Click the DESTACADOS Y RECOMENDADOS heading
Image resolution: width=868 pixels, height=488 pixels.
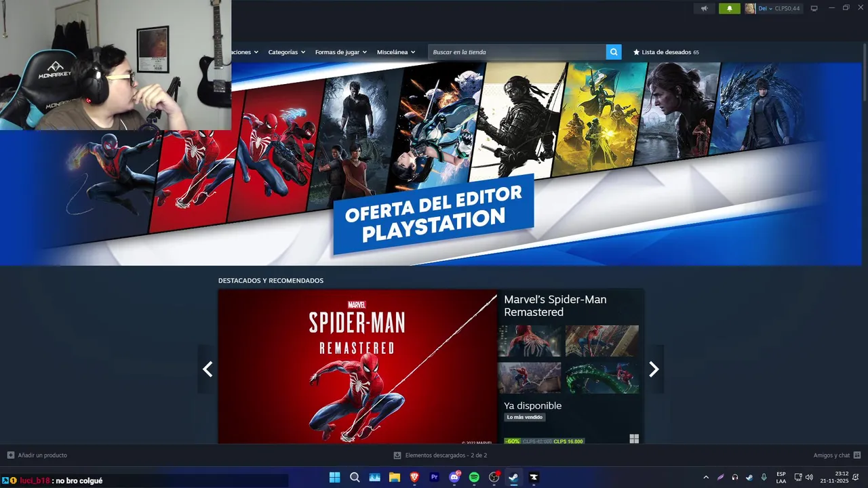[x=271, y=281]
